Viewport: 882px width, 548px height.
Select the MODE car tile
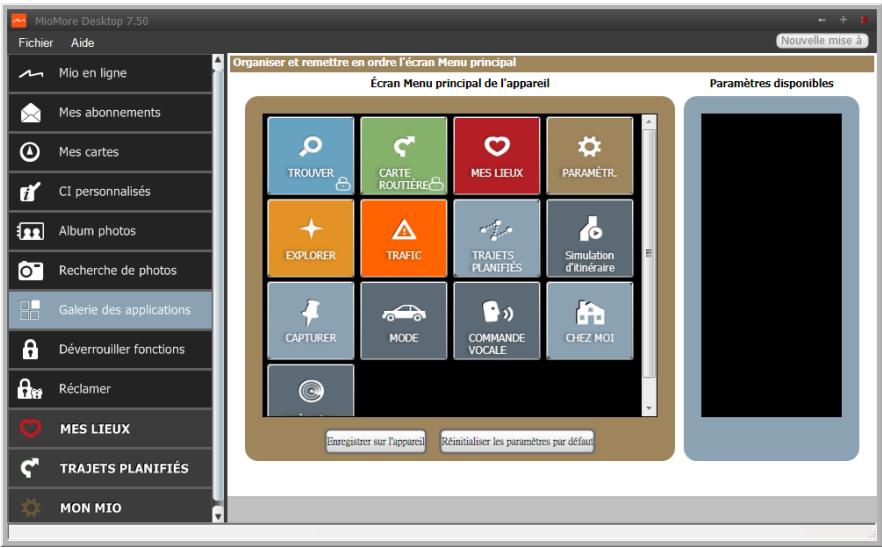point(403,320)
